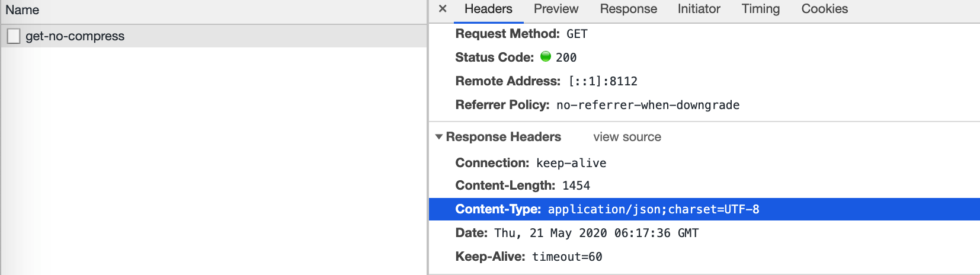Select the Headers tab

click(488, 9)
